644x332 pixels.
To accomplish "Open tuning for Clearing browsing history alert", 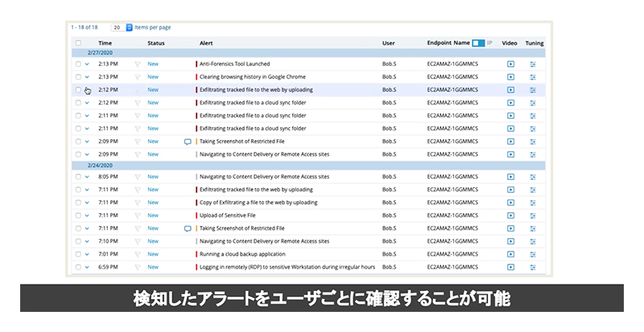I will coord(533,77).
